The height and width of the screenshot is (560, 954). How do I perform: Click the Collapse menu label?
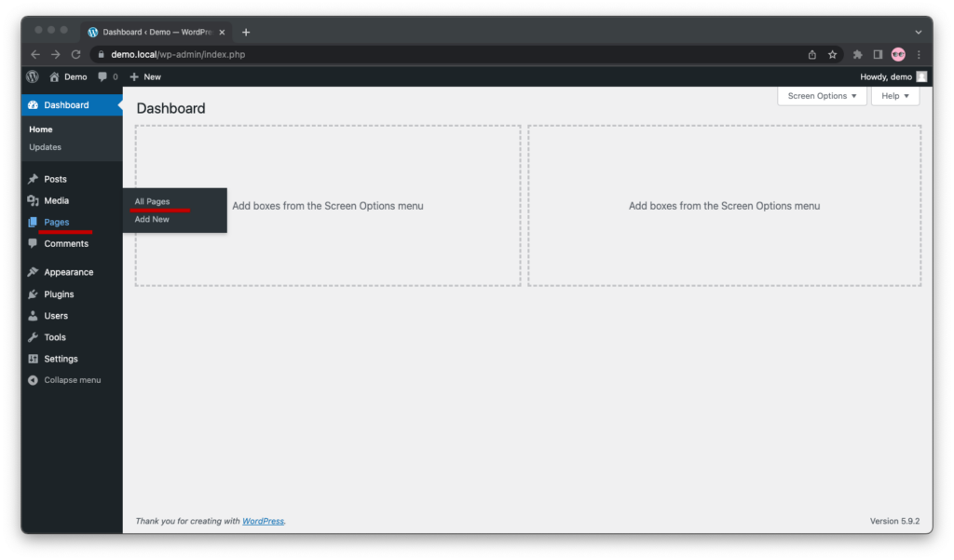pos(73,380)
